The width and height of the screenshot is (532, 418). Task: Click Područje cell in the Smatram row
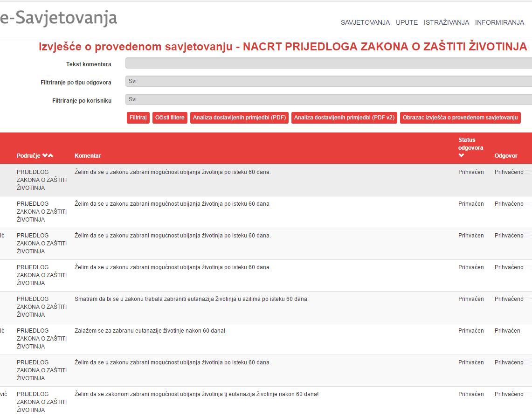pos(42,307)
